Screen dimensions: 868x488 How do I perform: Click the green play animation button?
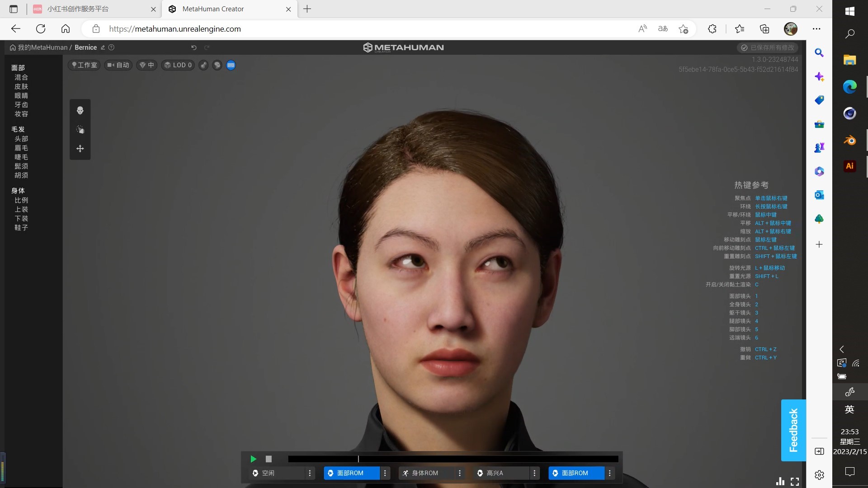pyautogui.click(x=253, y=459)
